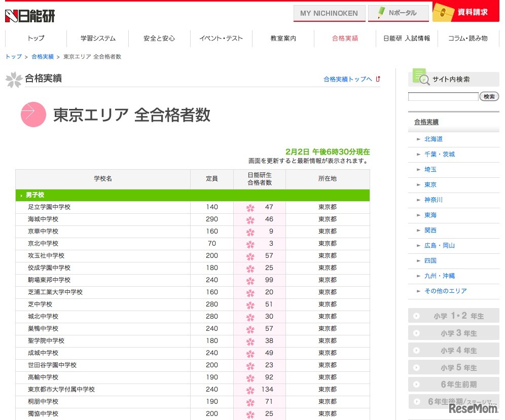Expand the 男子校 green section header
This screenshot has width=505, height=420.
pyautogui.click(x=33, y=195)
